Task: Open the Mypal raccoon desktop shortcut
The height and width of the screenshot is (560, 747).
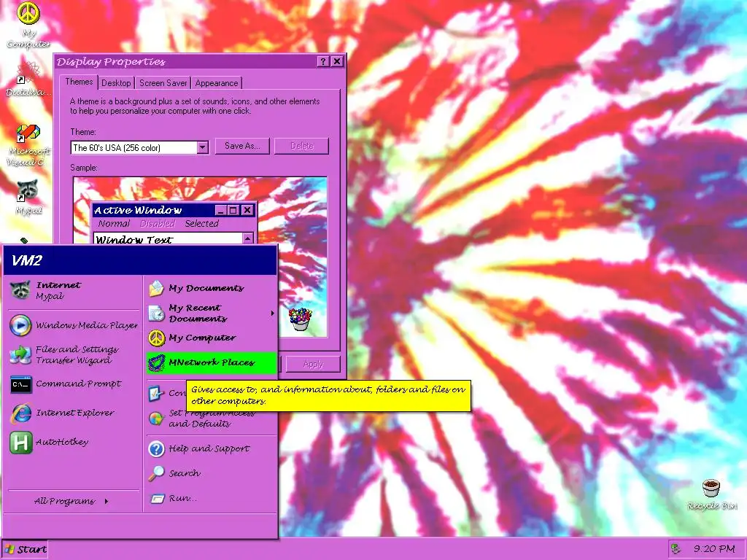Action: click(x=28, y=190)
